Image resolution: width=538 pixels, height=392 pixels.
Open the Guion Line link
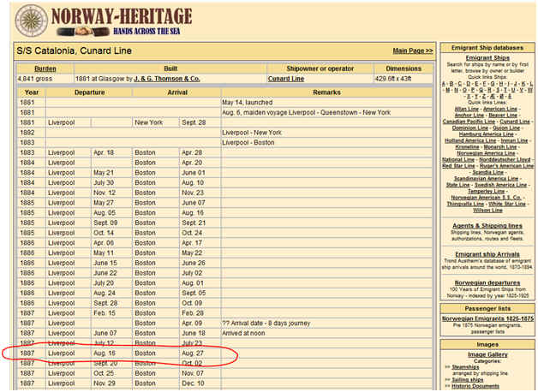[506, 128]
